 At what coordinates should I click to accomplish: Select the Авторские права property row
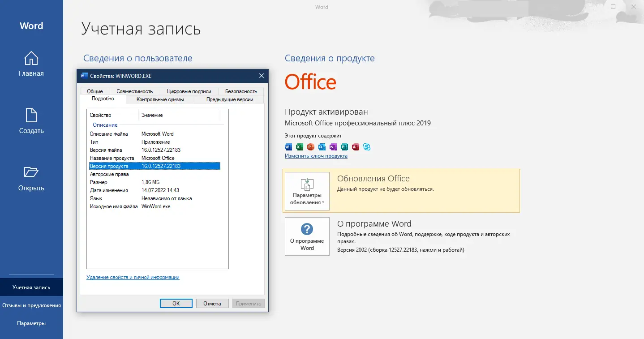[155, 174]
